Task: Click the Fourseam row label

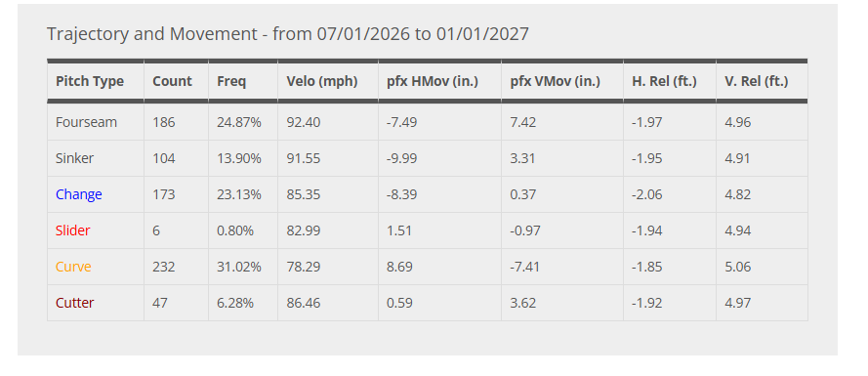Action: point(86,122)
